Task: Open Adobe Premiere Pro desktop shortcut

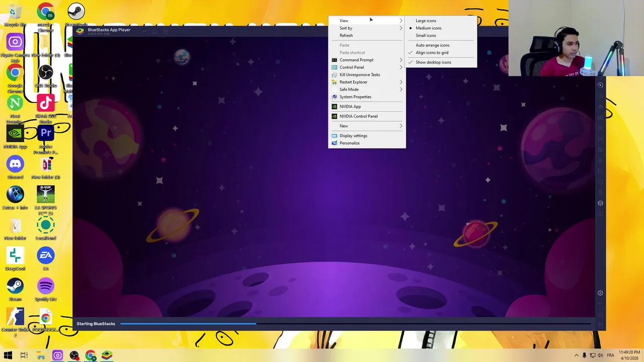Action: 45,140
